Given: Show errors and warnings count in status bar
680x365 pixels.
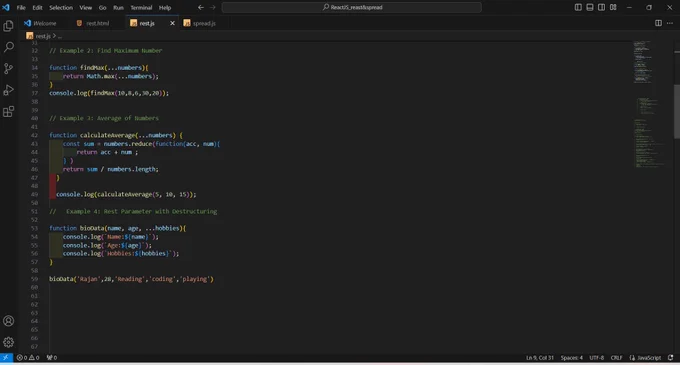Looking at the screenshot, I should click(x=28, y=358).
